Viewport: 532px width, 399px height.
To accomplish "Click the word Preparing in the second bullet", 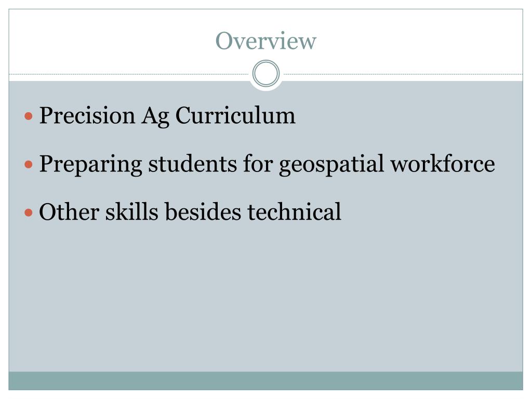I will click(x=90, y=165).
